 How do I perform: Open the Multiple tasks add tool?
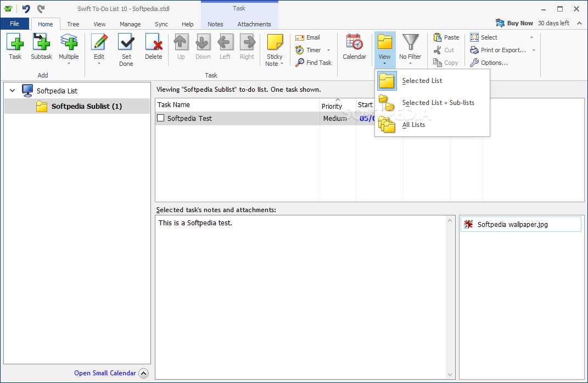coord(69,49)
